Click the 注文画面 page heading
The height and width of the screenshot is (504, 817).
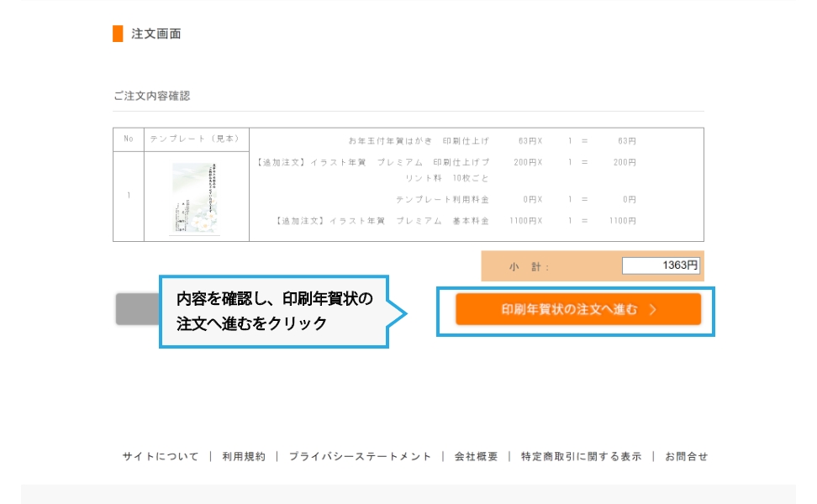pyautogui.click(x=155, y=34)
